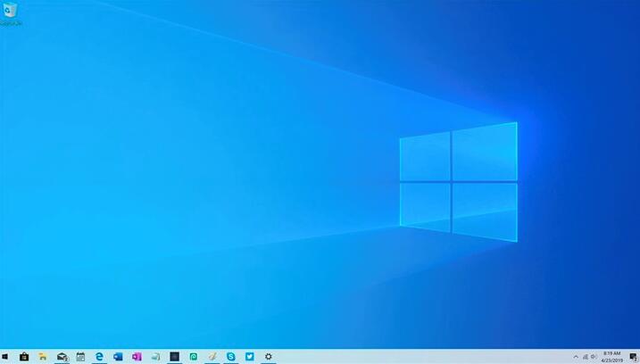The image size is (640, 364).
Task: Open the Windows Start menu
Action: coord(4,357)
